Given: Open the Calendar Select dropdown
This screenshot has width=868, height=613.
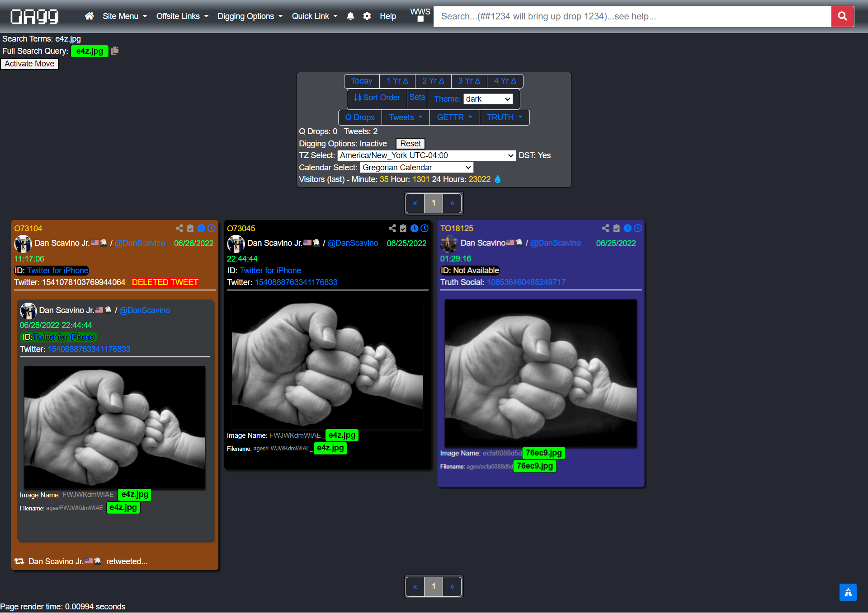Looking at the screenshot, I should (416, 168).
